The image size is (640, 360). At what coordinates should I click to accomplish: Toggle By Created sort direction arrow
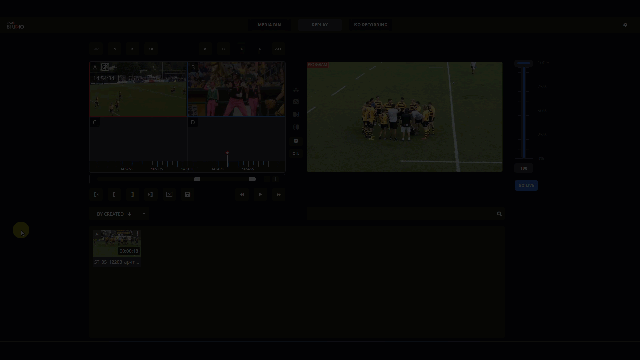(129, 214)
